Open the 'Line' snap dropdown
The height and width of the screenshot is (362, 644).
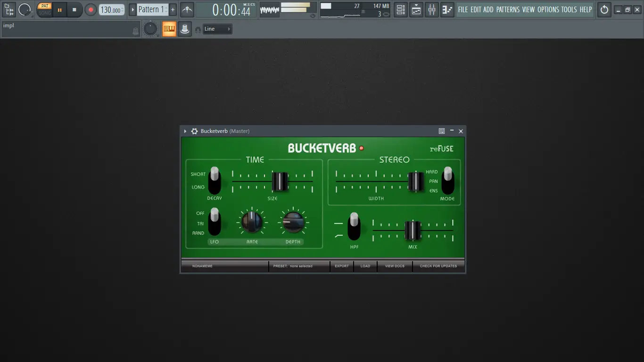coord(217,29)
